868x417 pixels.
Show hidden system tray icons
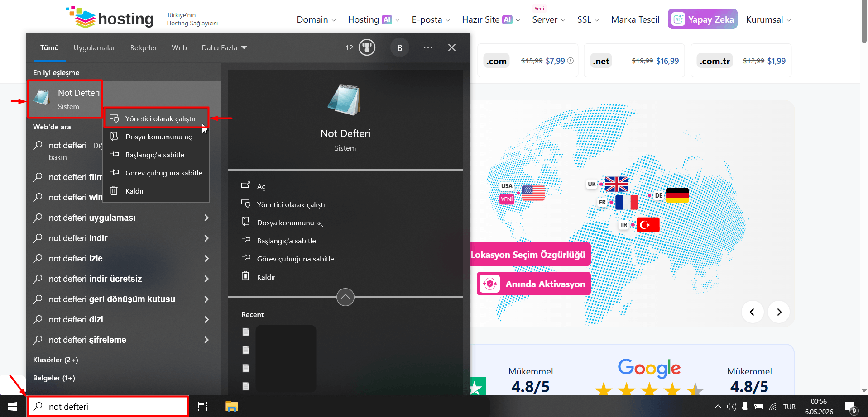[x=718, y=407]
